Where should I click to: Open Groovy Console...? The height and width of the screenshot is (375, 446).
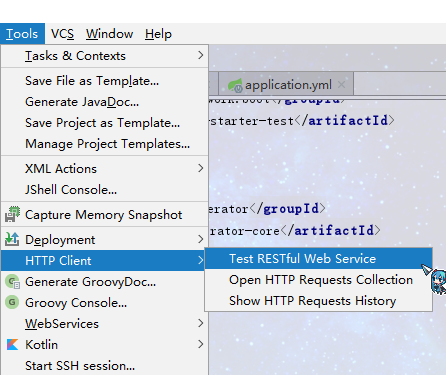tap(105, 303)
